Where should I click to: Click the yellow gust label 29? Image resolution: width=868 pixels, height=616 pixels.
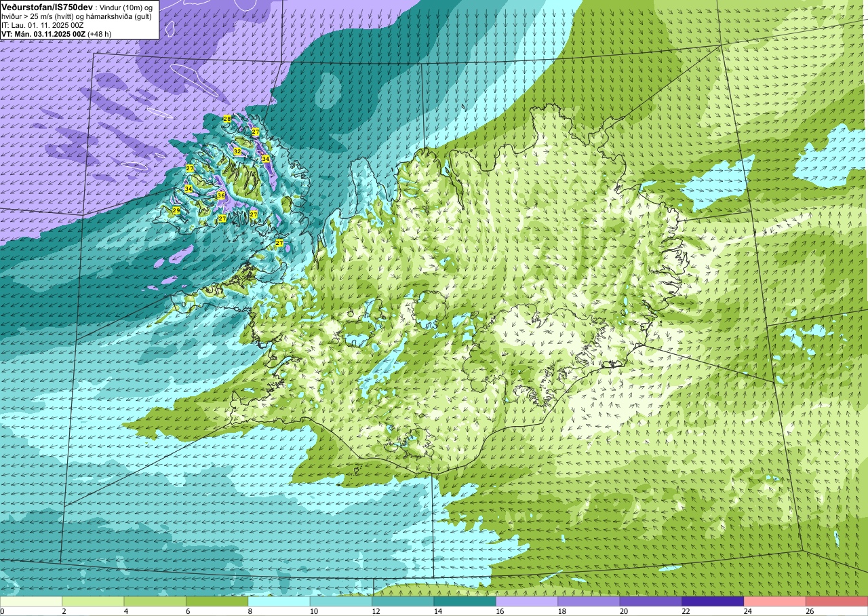point(176,211)
